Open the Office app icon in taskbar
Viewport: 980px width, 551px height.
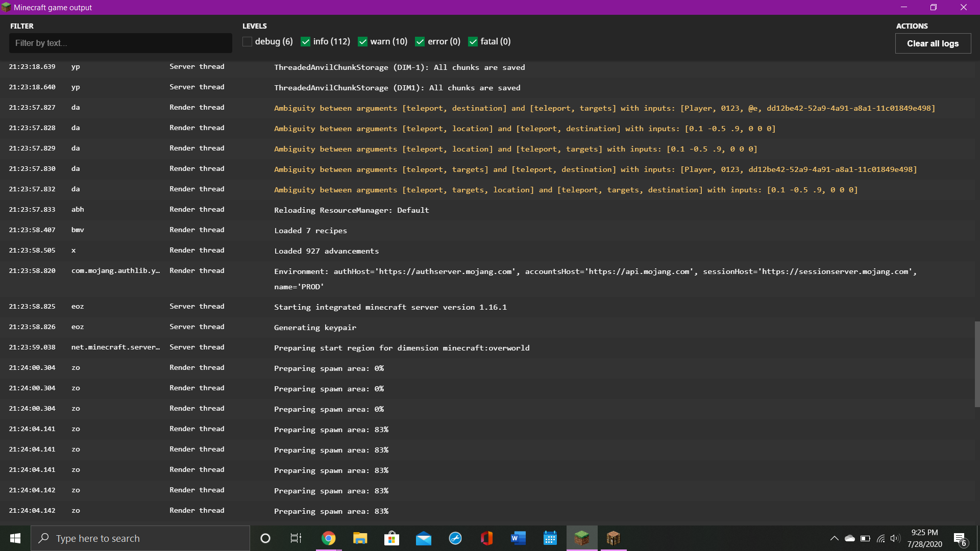(x=487, y=538)
